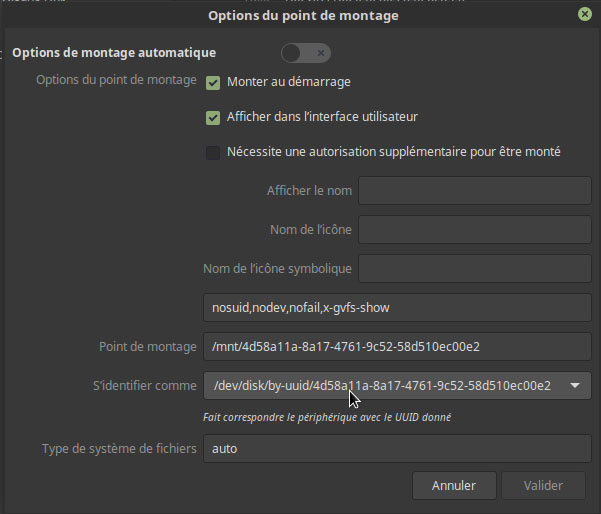Viewport: 601px width, 514px height.
Task: Focus the 'Nom de l'icône' input field
Action: (x=475, y=230)
